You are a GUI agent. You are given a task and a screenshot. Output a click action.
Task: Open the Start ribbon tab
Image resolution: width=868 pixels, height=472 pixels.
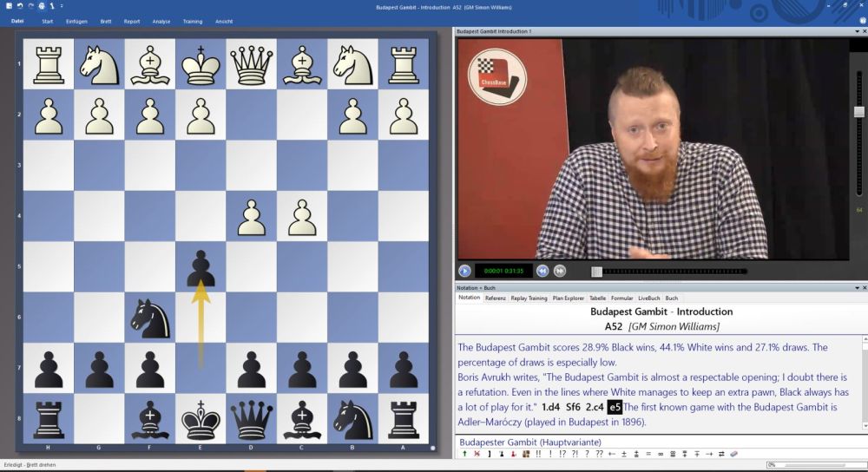click(48, 22)
